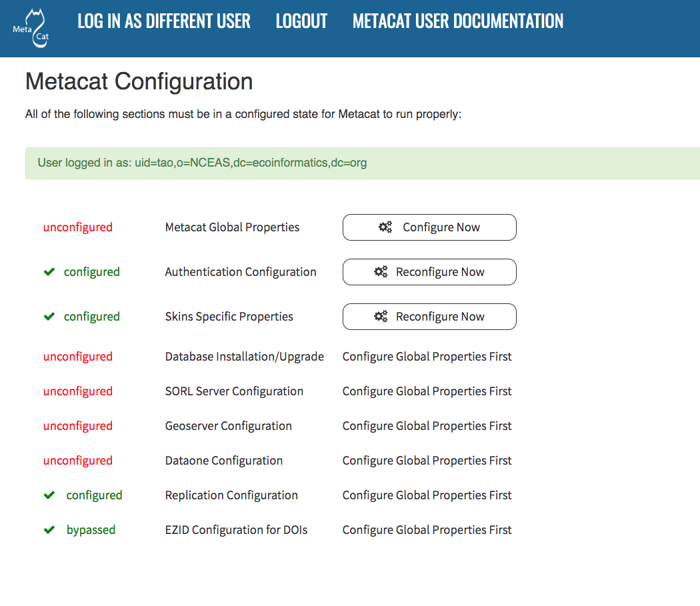Click the Metacat cat logo

[31, 28]
